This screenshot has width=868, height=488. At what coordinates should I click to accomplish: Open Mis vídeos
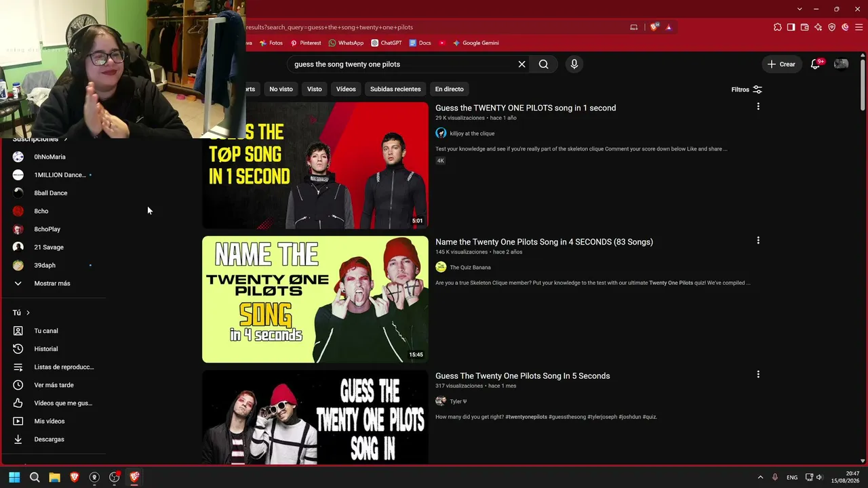click(53, 422)
